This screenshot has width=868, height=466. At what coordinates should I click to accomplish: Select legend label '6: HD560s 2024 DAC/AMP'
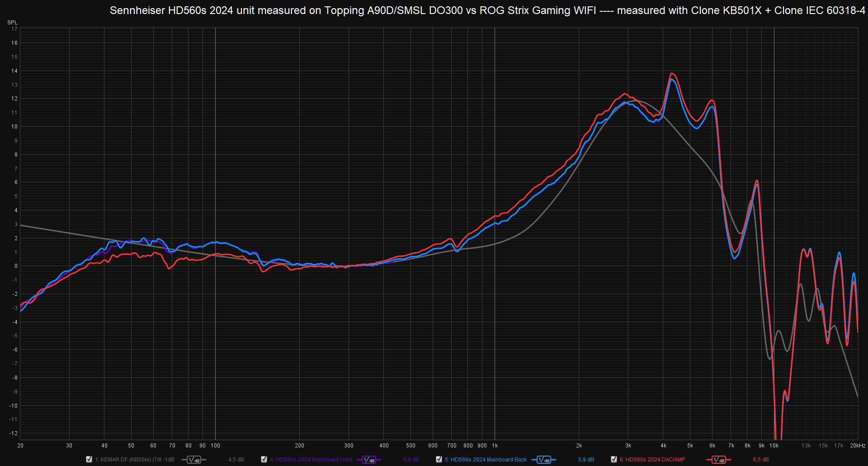[652, 460]
